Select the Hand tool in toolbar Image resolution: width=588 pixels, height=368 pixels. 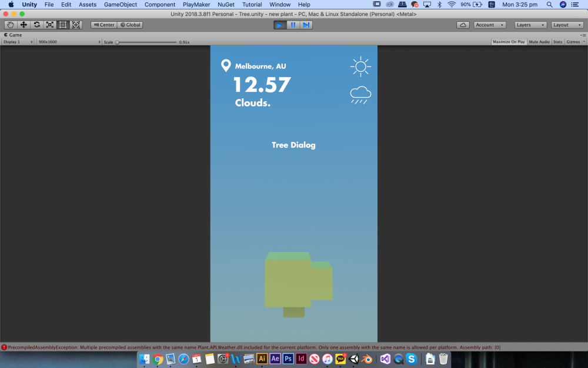(x=11, y=25)
